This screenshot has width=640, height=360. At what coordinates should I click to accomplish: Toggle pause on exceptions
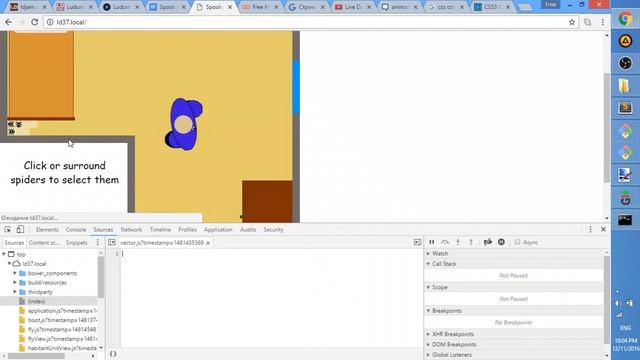(501, 242)
